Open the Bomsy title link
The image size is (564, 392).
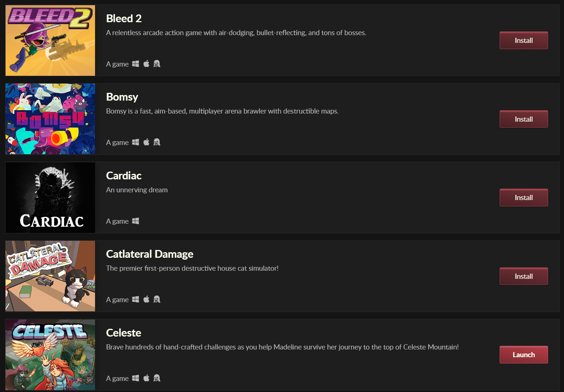pyautogui.click(x=122, y=97)
